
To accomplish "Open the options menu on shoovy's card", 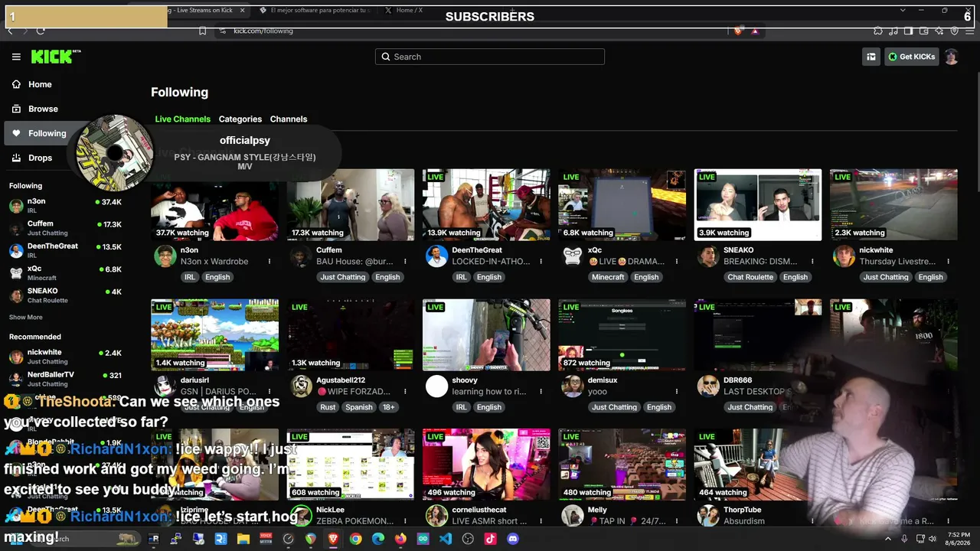I will pyautogui.click(x=541, y=392).
